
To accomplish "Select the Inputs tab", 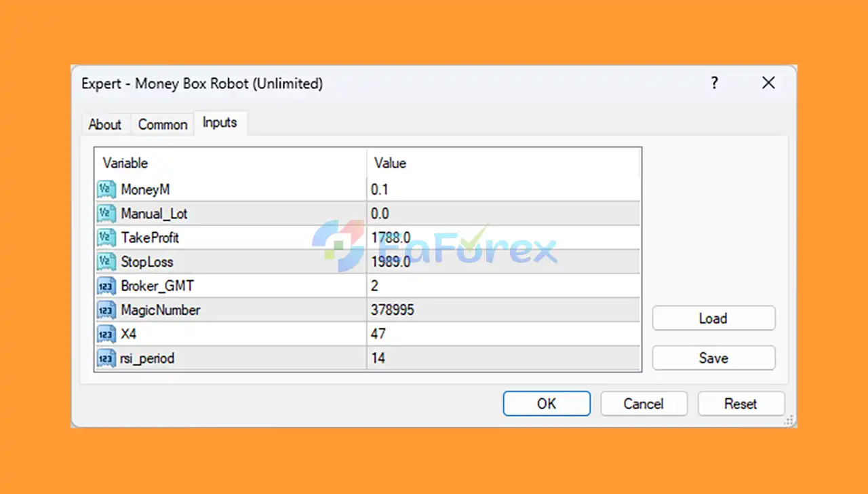I will [220, 123].
